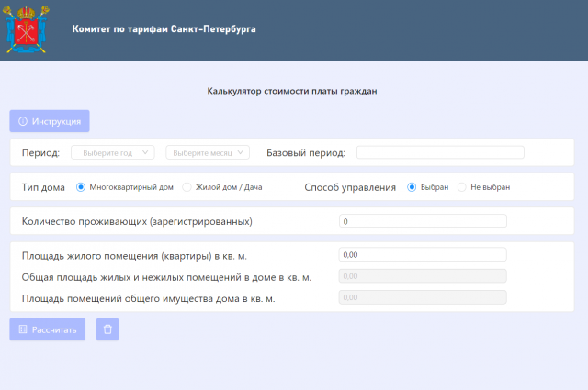Click the Saint Petersburg coat of arms logo
Screen dimensions: 588x390
point(27,29)
